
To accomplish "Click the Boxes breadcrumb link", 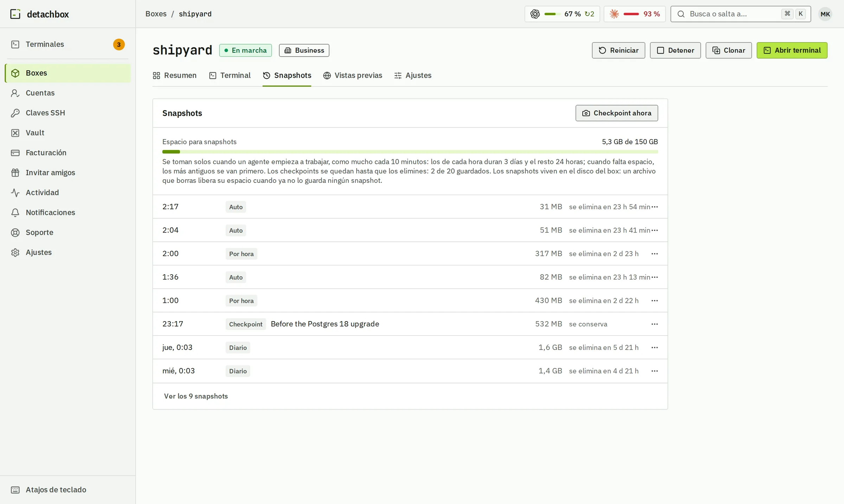I will click(x=156, y=14).
